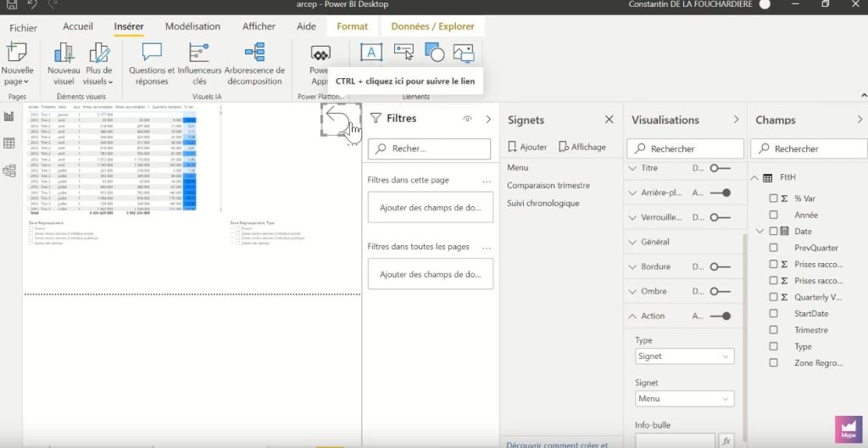Toggle the Verrouiller switch
The height and width of the screenshot is (448, 868).
[x=721, y=217]
